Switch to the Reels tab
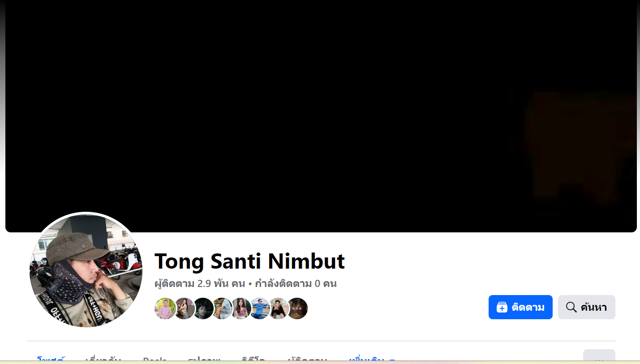The width and height of the screenshot is (640, 364). tap(155, 360)
